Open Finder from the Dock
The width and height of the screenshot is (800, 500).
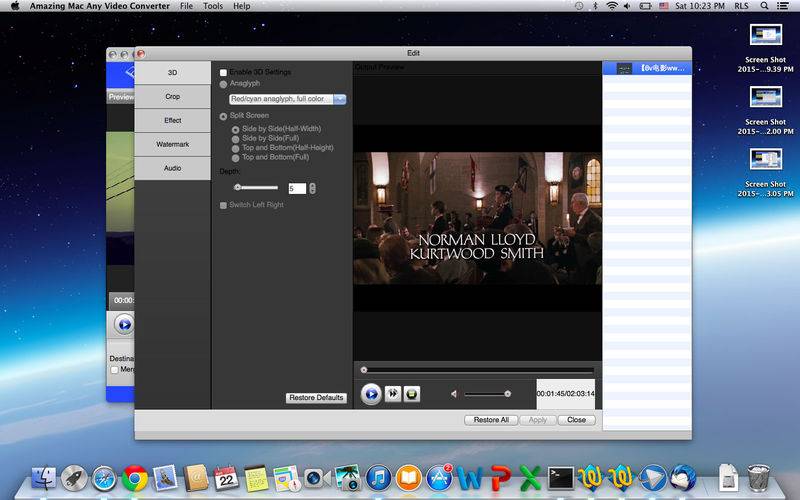44,478
